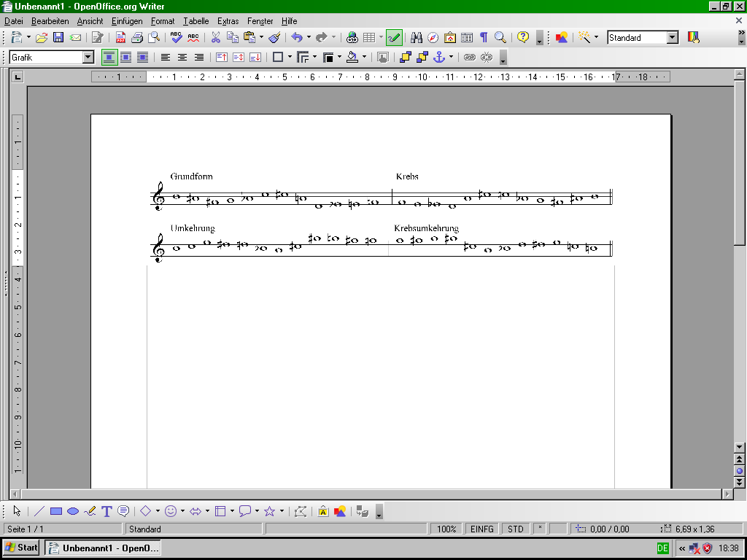This screenshot has height=560, width=747.
Task: Pick the Ellipse drawing tool
Action: click(73, 511)
